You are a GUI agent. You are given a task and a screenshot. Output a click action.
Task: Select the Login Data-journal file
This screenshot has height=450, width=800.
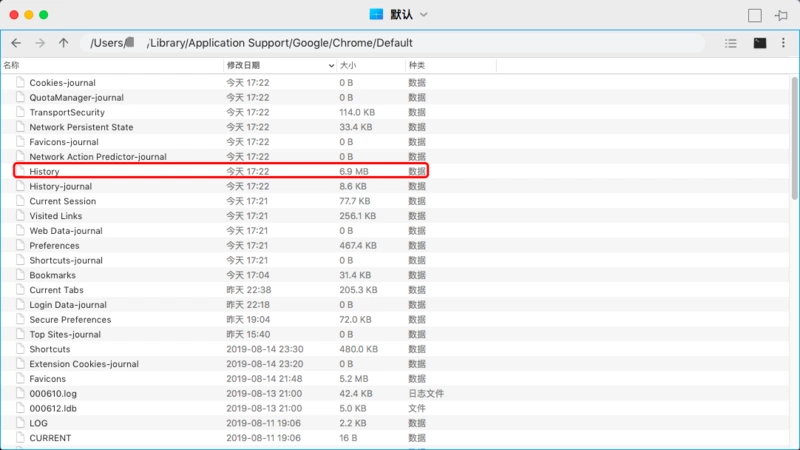(x=68, y=305)
